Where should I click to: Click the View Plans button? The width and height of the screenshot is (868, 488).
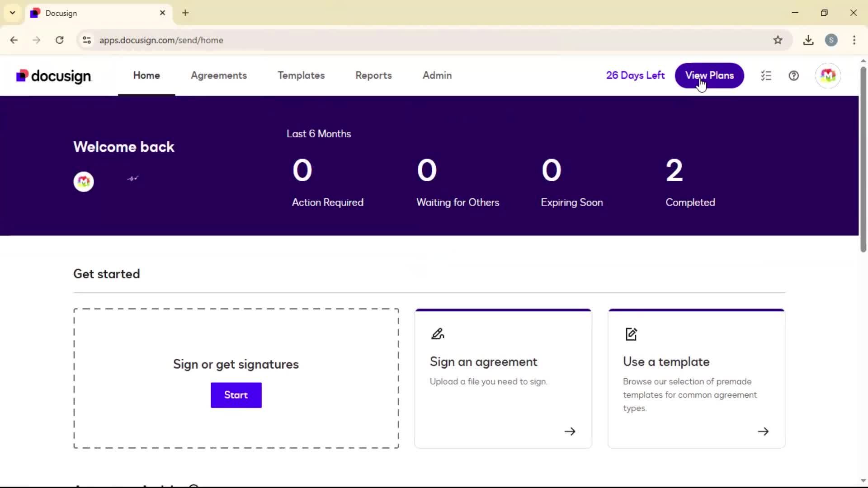709,75
